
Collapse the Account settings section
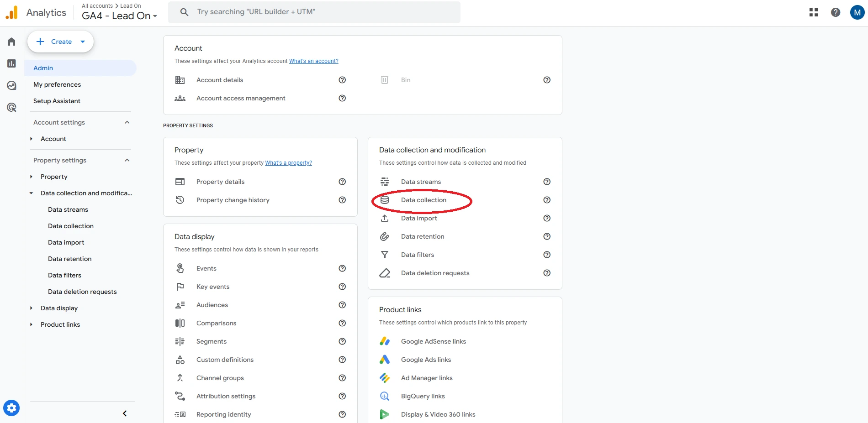pyautogui.click(x=127, y=122)
